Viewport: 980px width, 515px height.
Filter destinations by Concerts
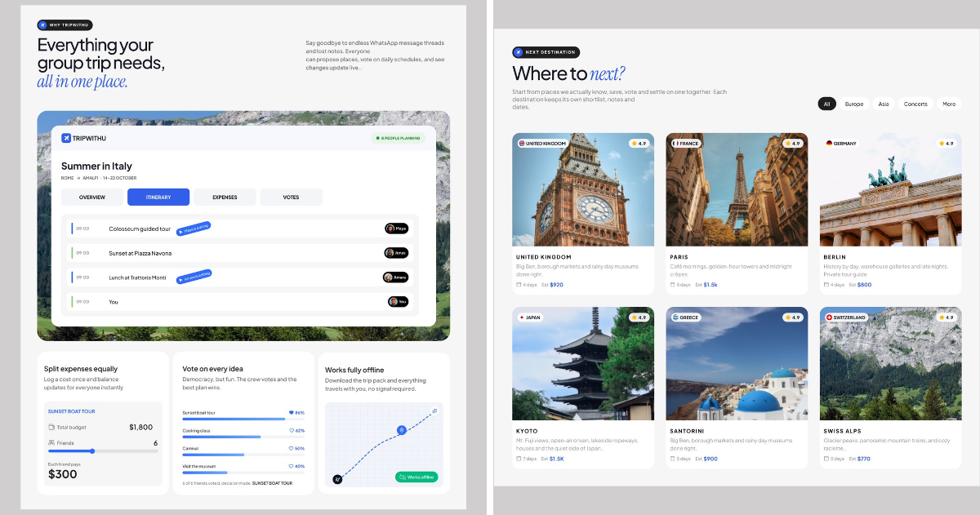915,104
